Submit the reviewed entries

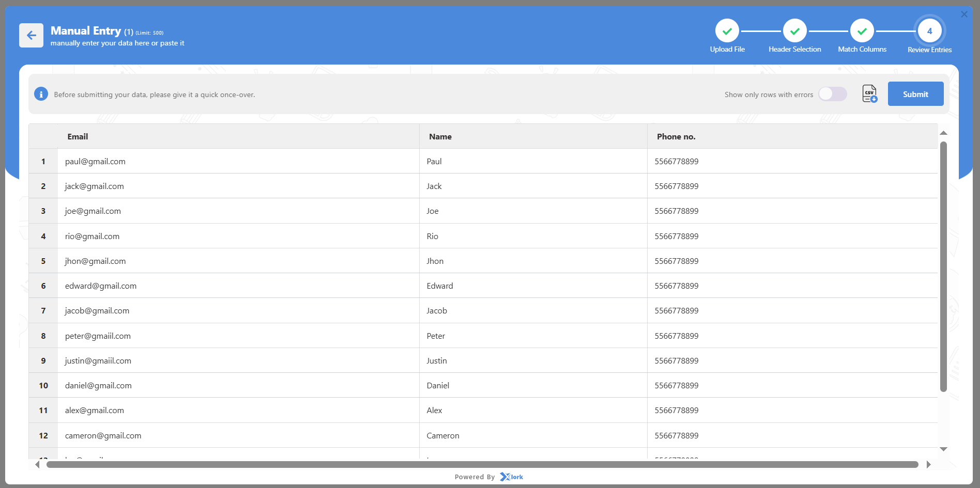pos(915,94)
